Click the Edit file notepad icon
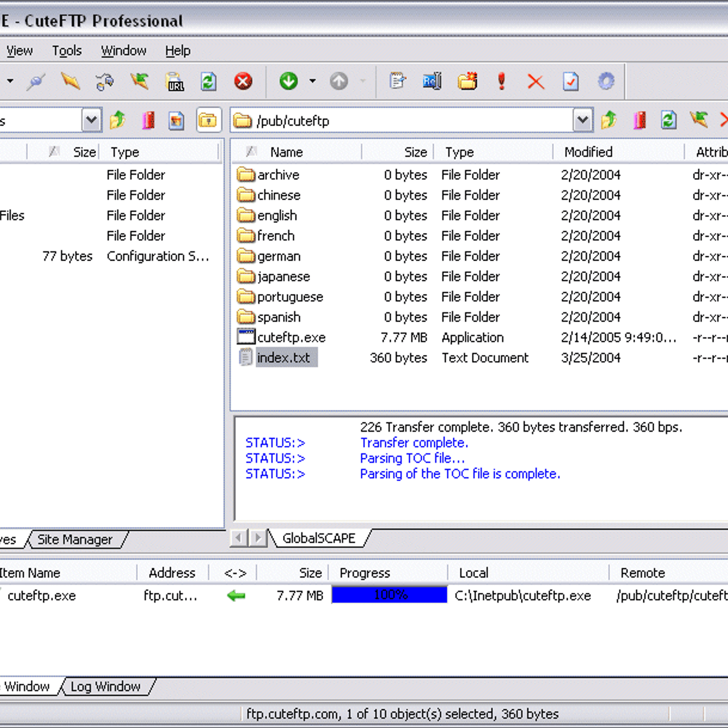This screenshot has height=728, width=728. (398, 81)
